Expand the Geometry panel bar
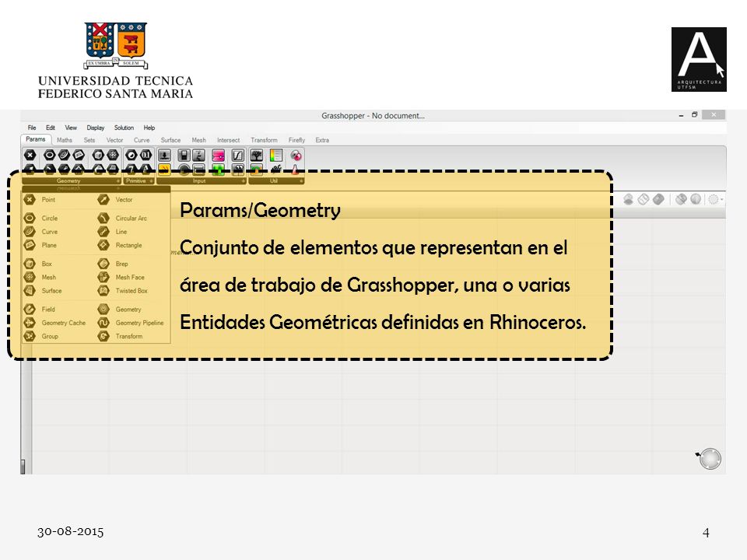Viewport: 747px width, 560px height. click(x=72, y=181)
